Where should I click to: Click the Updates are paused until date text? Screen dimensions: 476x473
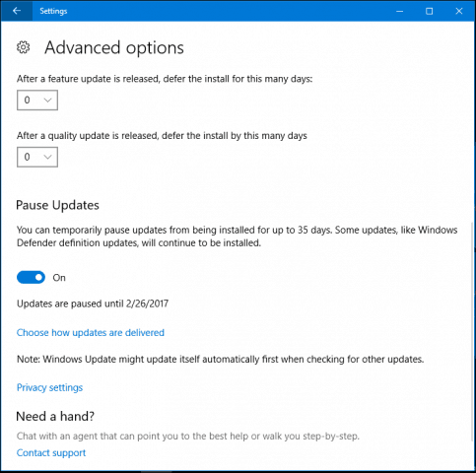pyautogui.click(x=93, y=304)
